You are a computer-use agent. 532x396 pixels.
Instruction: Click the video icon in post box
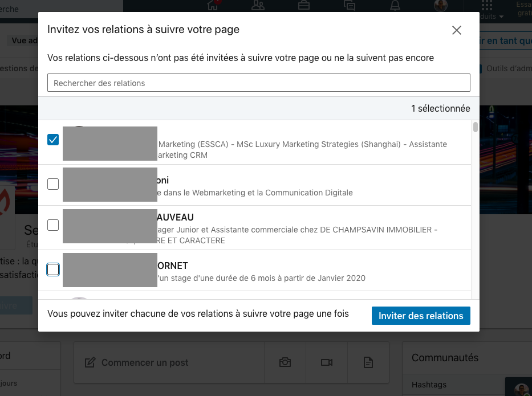click(x=327, y=362)
